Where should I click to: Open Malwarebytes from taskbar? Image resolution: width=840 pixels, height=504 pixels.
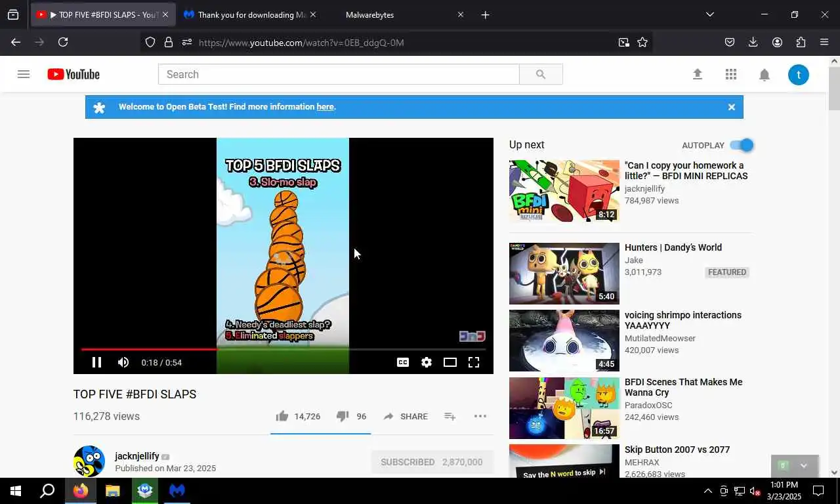[177, 490]
